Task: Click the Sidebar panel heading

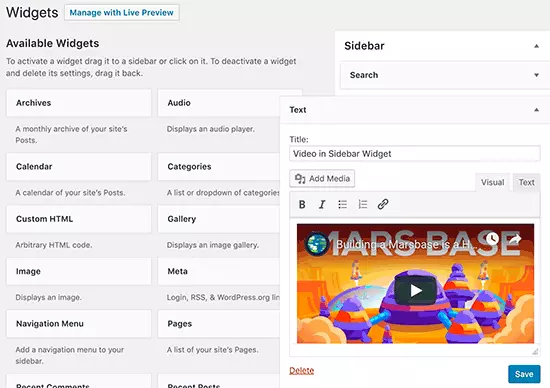Action: [364, 46]
